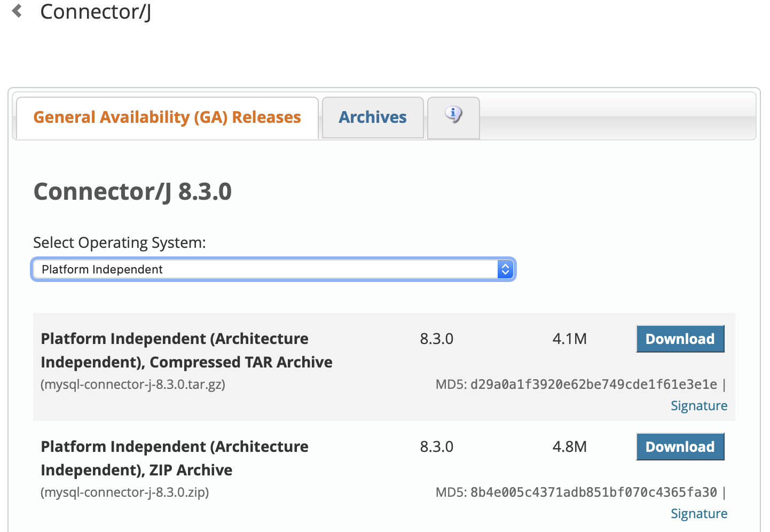Click the mysql-connector-j-8.3.0.zip filename
Screen dimensions: 770x532
coord(125,492)
